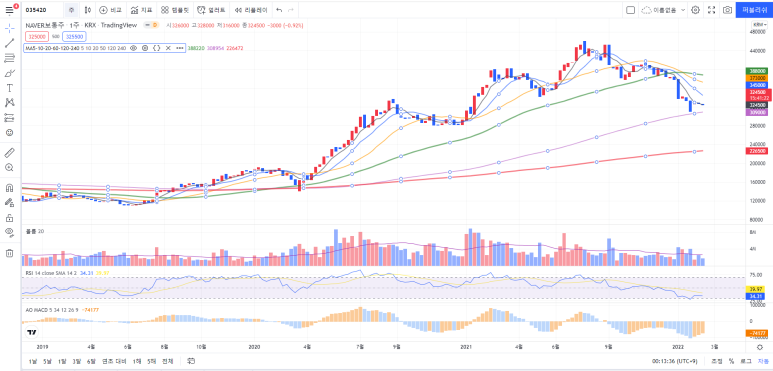Click the redo arrow
The width and height of the screenshot is (773, 371).
pos(291,10)
